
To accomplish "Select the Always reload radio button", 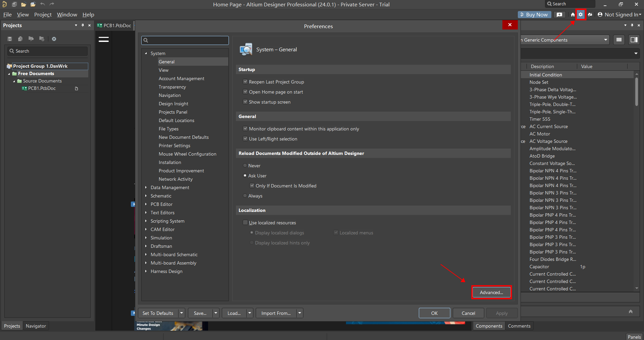I will pyautogui.click(x=245, y=196).
